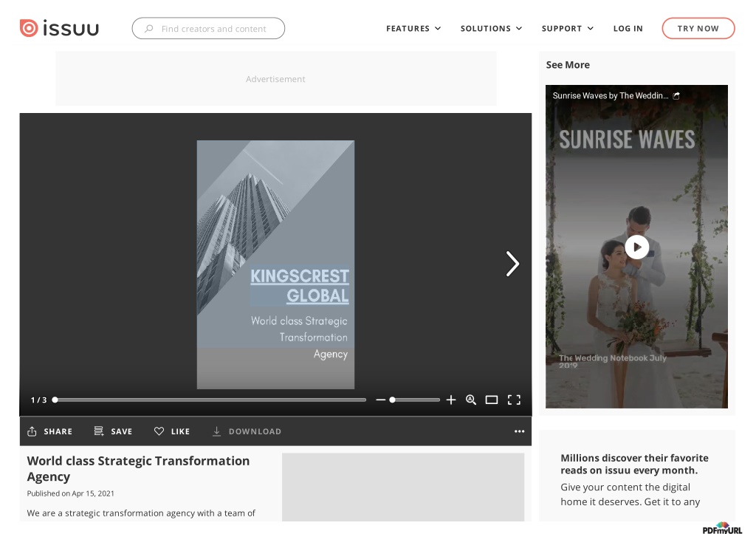Screen dimensions: 756x534
Task: Open Sunrise Waves external link icon
Action: coord(676,95)
